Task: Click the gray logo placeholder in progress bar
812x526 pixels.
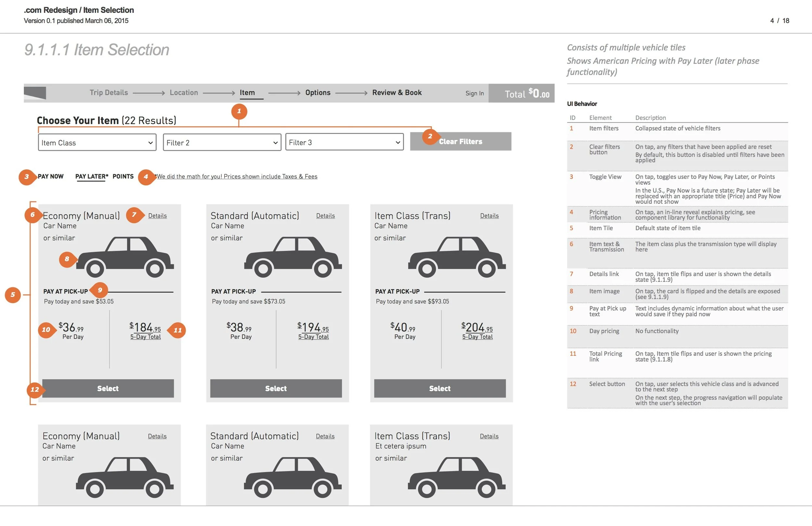Action: click(x=35, y=93)
